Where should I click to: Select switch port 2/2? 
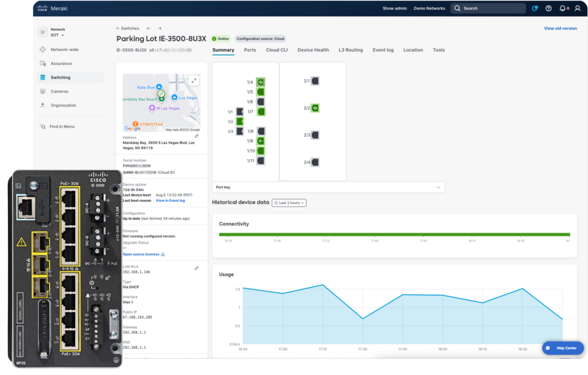315,108
